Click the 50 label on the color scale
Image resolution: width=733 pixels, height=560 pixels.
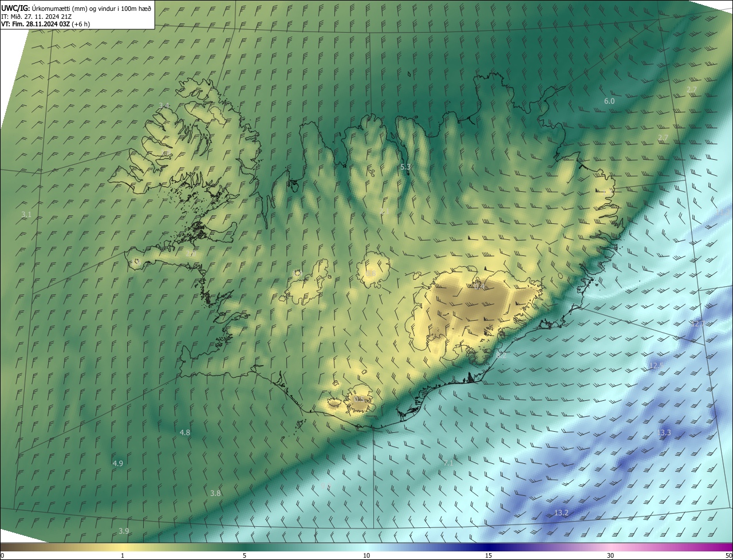click(728, 555)
